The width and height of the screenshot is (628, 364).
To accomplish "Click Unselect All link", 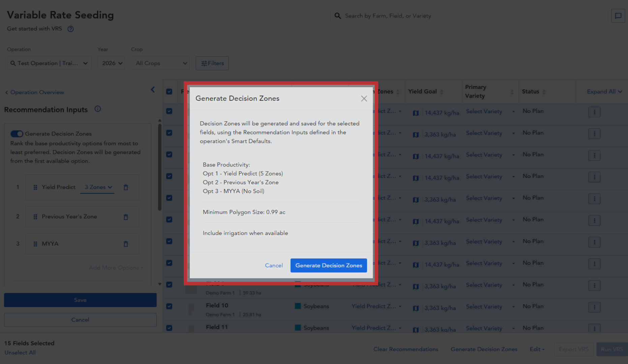I will point(20,353).
